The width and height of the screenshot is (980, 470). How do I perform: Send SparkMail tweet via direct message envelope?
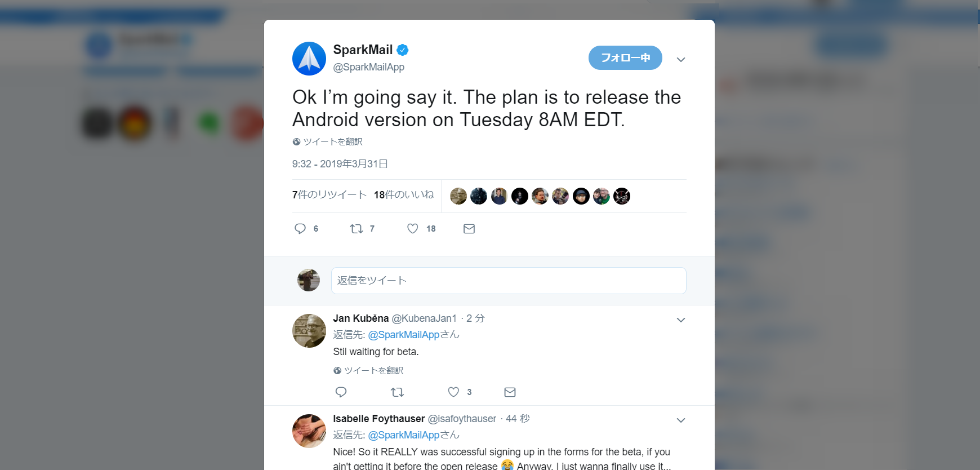coord(469,228)
